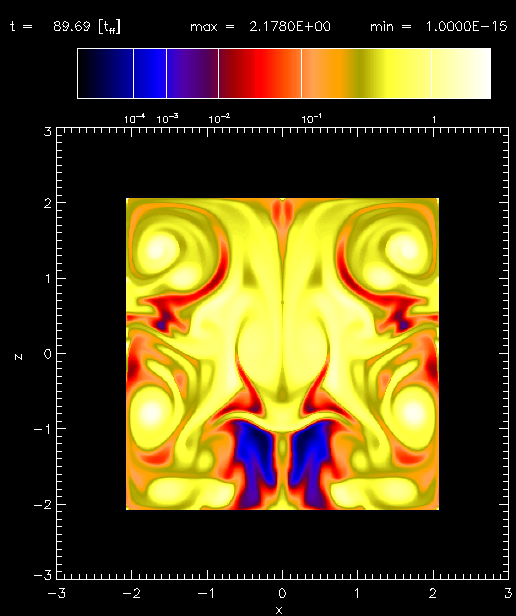The width and height of the screenshot is (516, 616).
Task: Click the purple colorbar segment near 10⁻³
Action: [x=193, y=73]
